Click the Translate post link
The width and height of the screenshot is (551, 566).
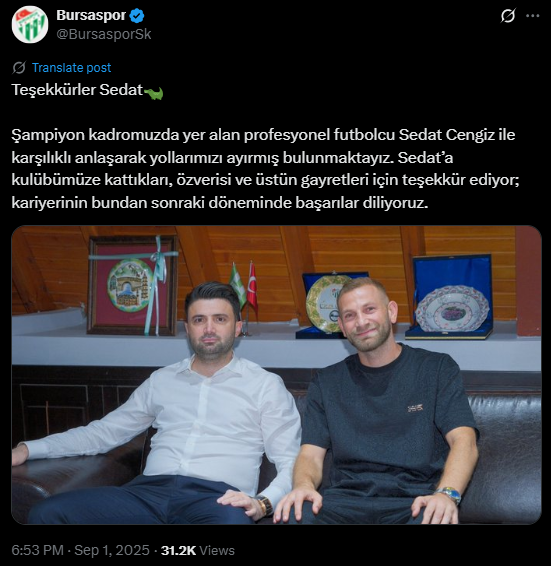[71, 68]
